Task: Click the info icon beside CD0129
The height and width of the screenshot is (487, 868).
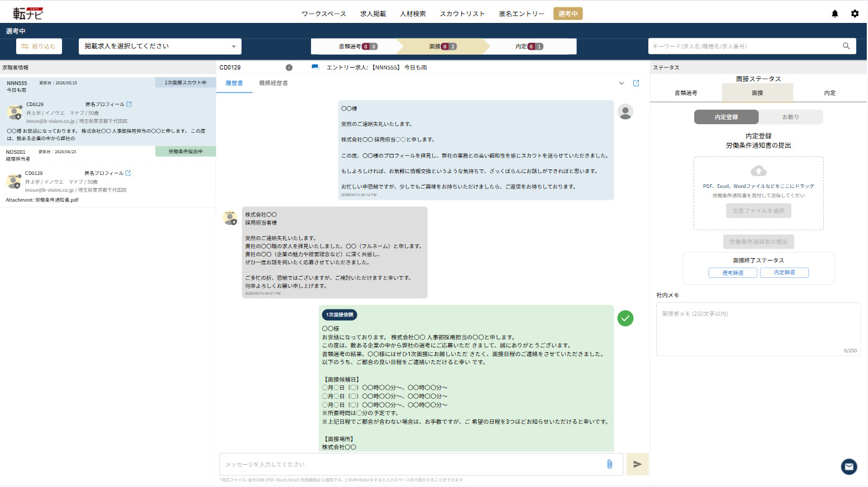Action: (289, 67)
